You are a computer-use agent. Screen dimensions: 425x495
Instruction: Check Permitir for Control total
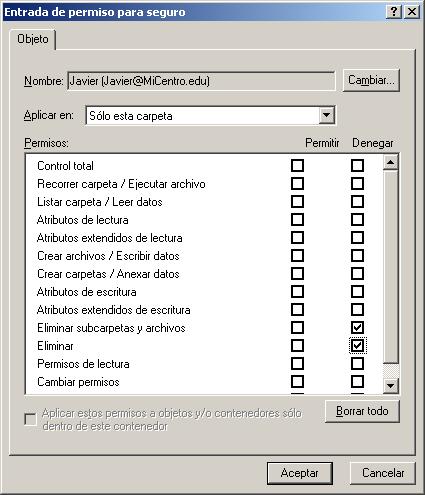[x=297, y=166]
